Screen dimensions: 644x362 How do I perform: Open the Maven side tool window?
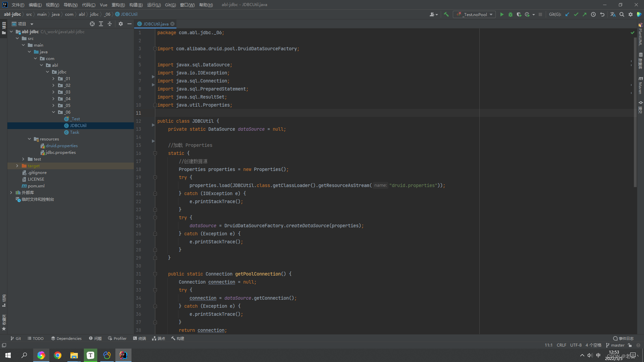(640, 85)
